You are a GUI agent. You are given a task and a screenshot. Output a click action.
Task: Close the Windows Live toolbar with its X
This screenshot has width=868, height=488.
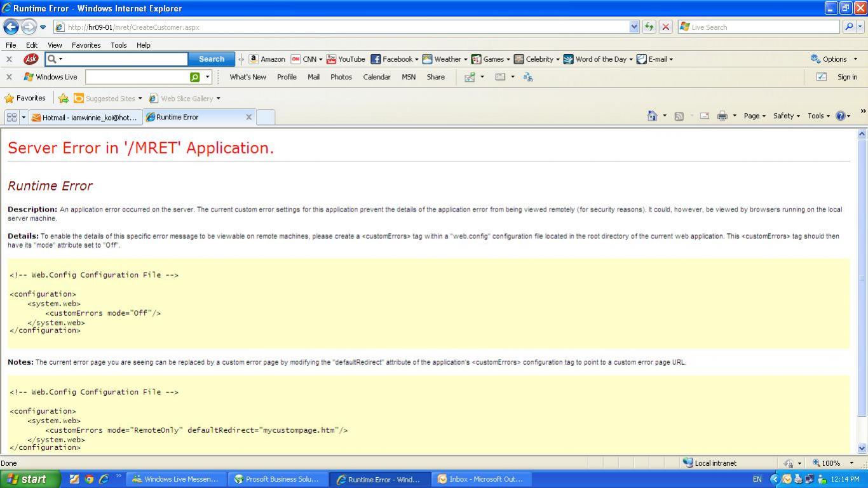pyautogui.click(x=9, y=77)
